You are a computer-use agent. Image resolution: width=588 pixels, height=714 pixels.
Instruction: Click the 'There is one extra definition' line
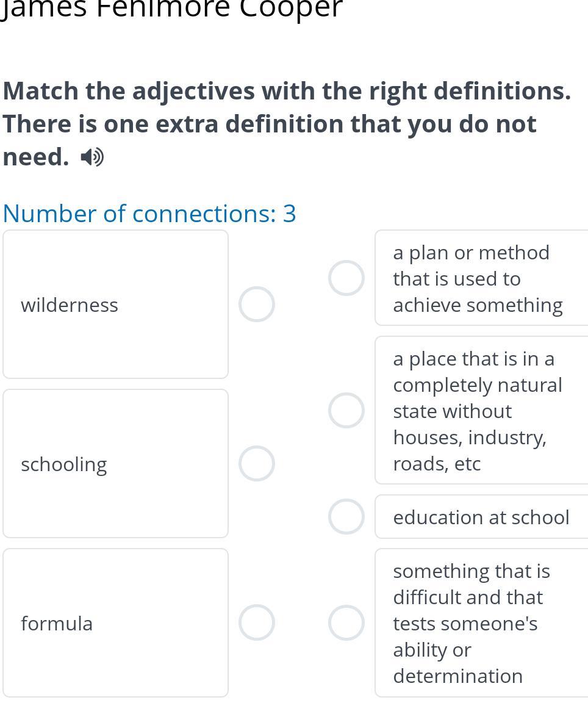click(x=270, y=124)
